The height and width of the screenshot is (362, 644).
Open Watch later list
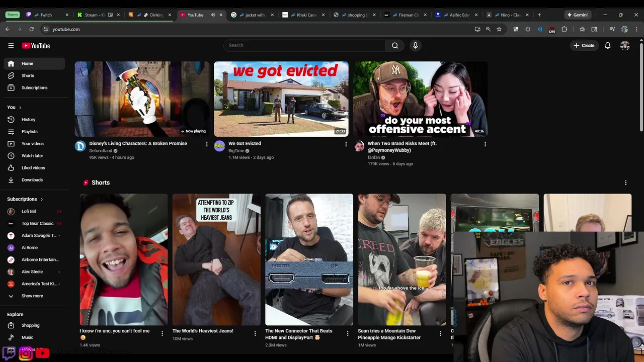(34, 156)
